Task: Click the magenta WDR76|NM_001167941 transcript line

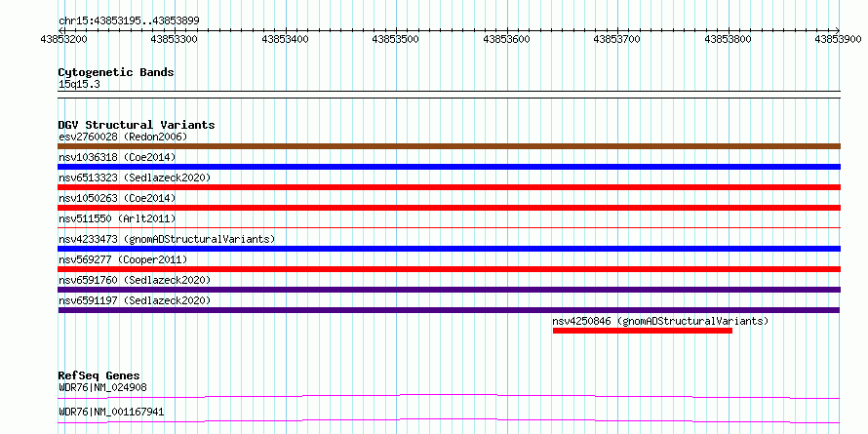Action: [x=449, y=420]
